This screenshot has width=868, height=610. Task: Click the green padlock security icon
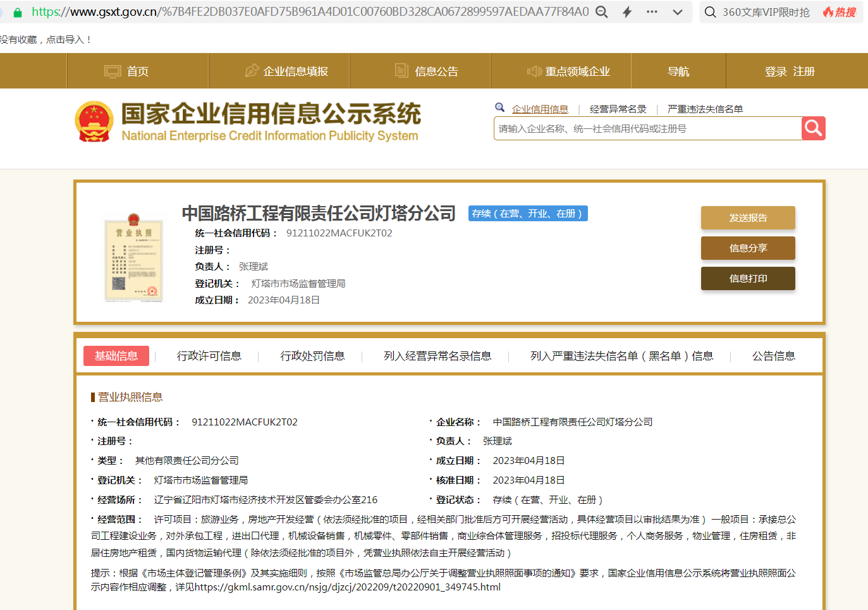click(18, 12)
